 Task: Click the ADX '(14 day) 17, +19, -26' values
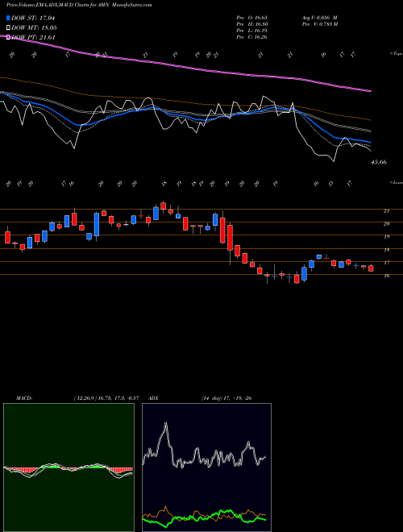click(x=226, y=398)
